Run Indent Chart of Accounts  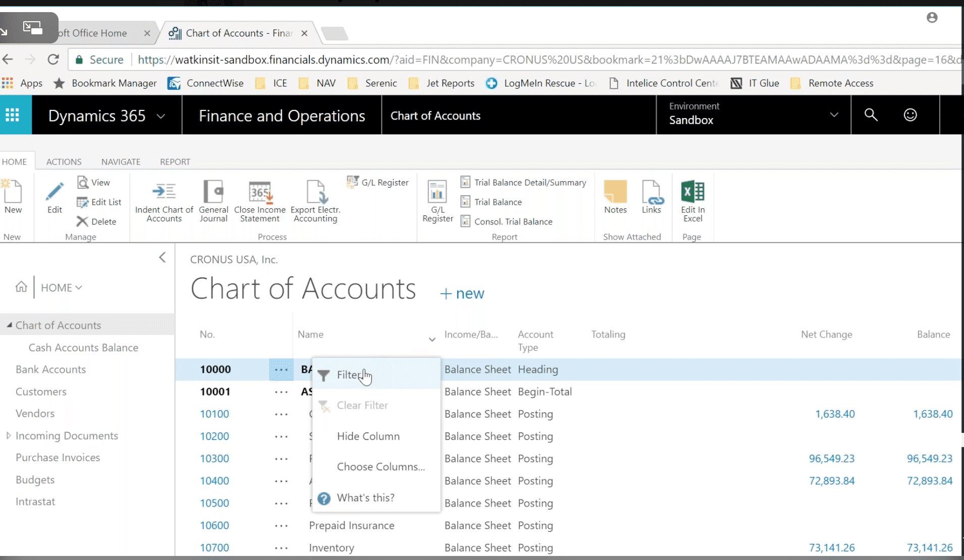tap(164, 201)
